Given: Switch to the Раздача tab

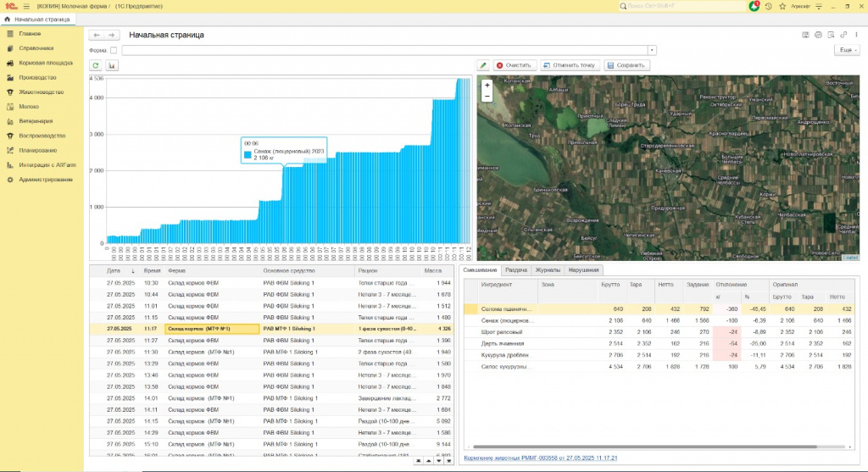Looking at the screenshot, I should 516,269.
